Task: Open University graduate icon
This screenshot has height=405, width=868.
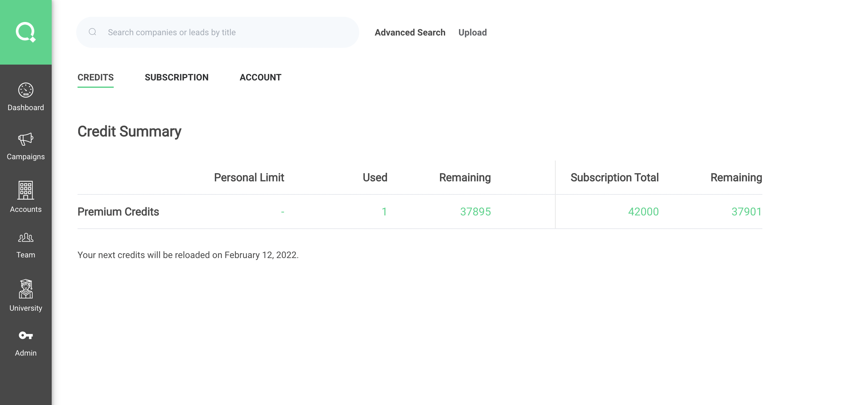Action: pos(26,289)
